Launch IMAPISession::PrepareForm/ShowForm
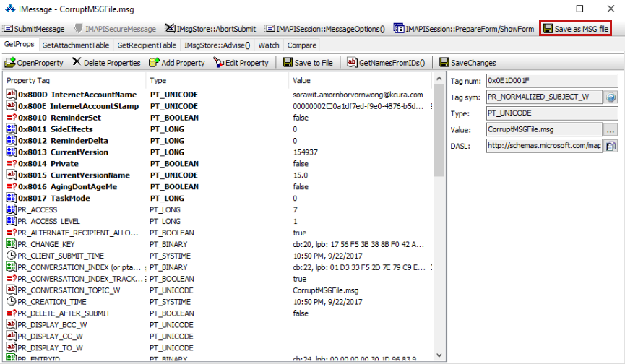Image resolution: width=625 pixels, height=364 pixels. pyautogui.click(x=464, y=29)
